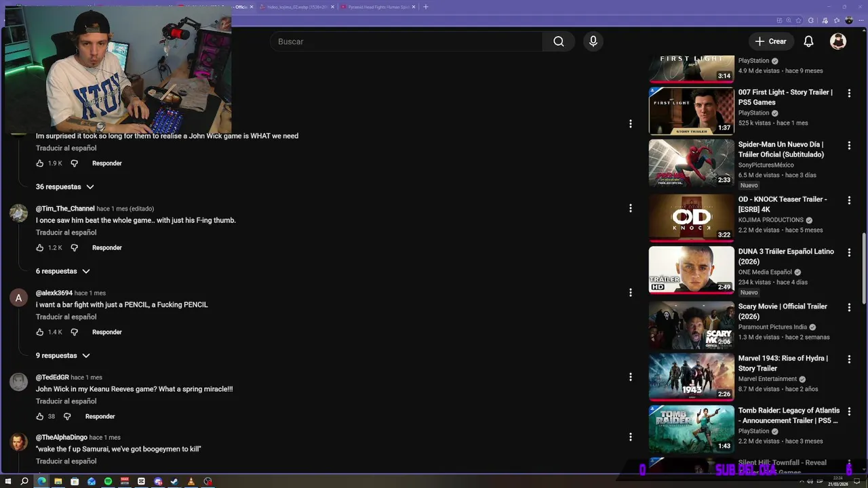Open OD KNOCK teaser thumbnail

(691, 218)
